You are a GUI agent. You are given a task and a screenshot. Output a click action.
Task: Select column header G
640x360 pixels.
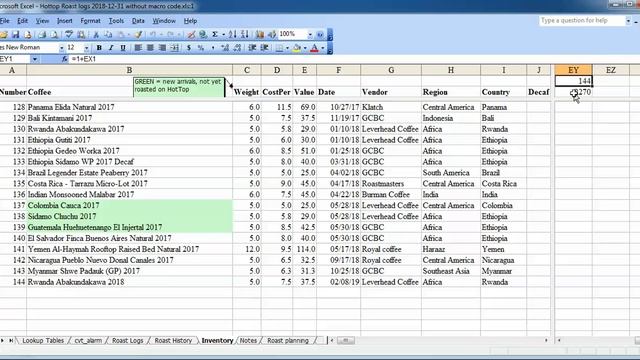pos(391,70)
